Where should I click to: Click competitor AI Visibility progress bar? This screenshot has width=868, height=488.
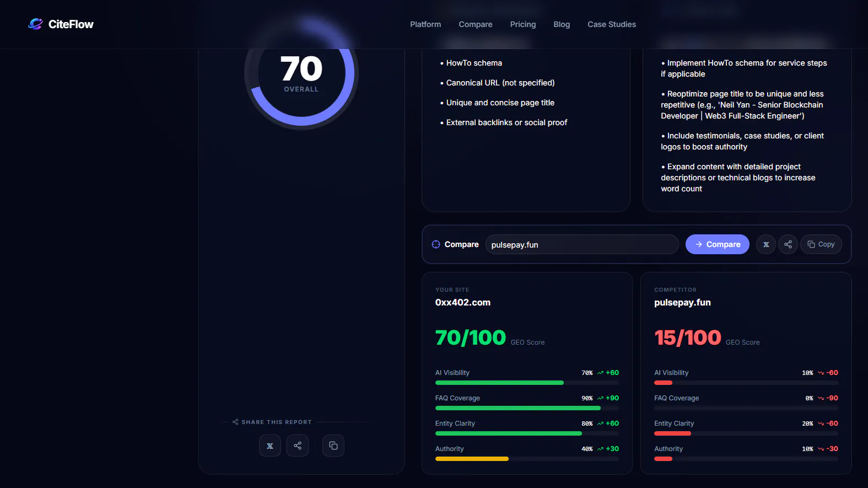pos(746,383)
